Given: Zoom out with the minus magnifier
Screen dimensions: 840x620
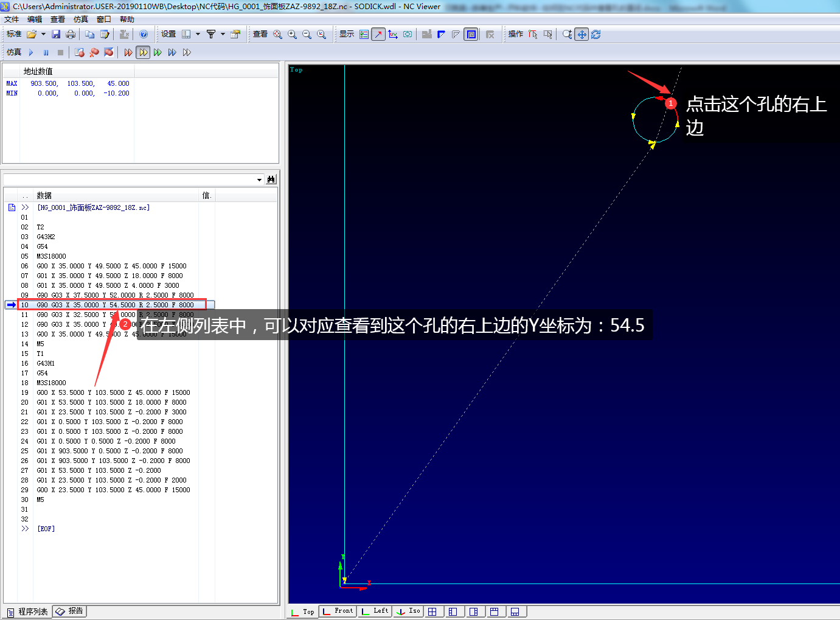Looking at the screenshot, I should [x=307, y=34].
